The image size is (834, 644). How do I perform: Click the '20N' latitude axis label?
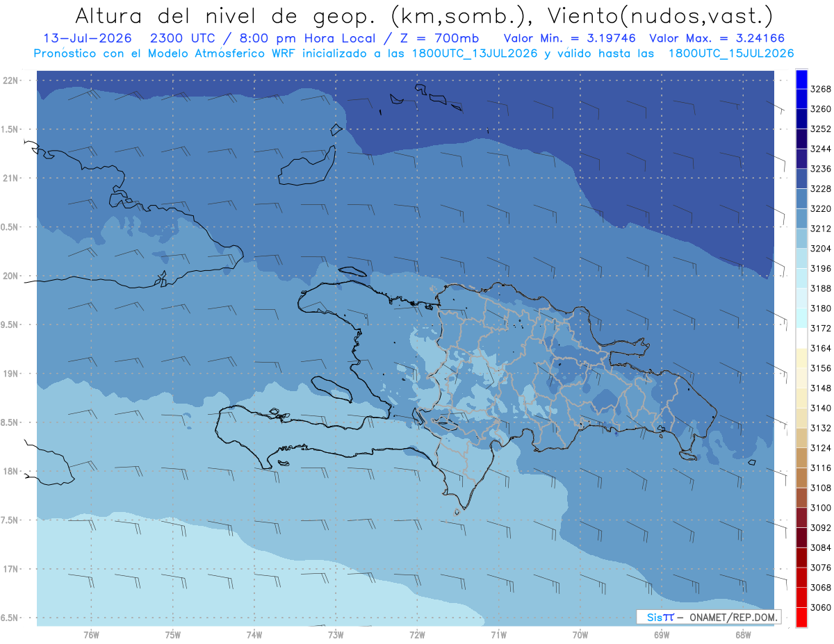(x=11, y=276)
